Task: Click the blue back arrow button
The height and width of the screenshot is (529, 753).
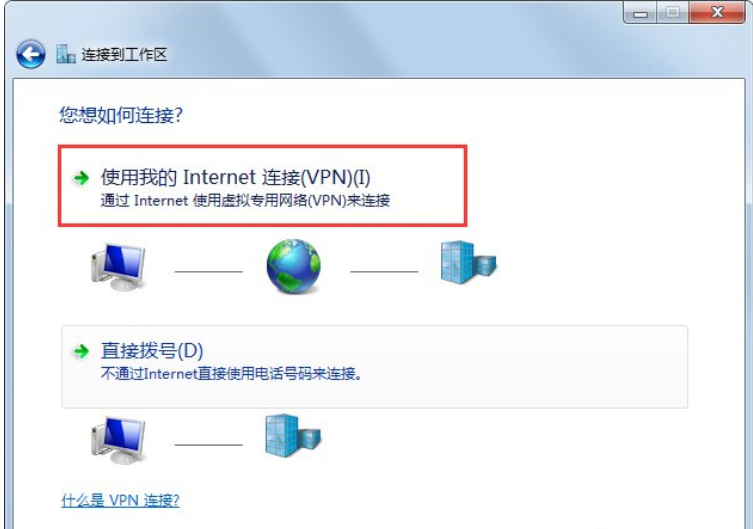Action: click(x=31, y=54)
